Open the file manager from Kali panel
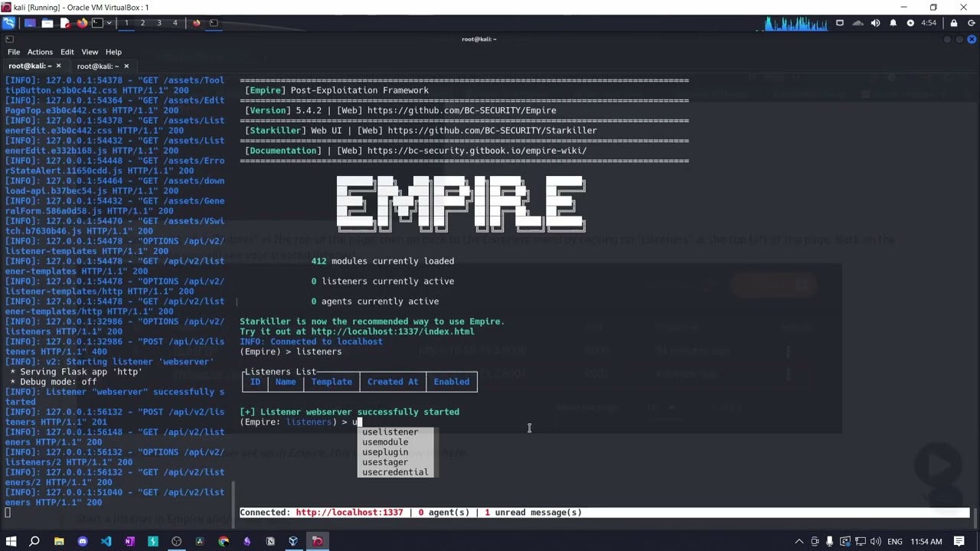The image size is (980, 551). 47,23
